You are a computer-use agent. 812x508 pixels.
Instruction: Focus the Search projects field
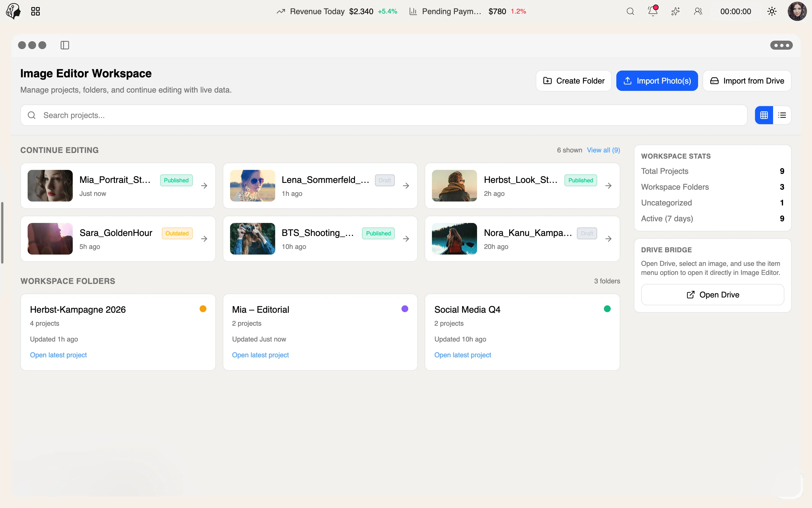383,115
